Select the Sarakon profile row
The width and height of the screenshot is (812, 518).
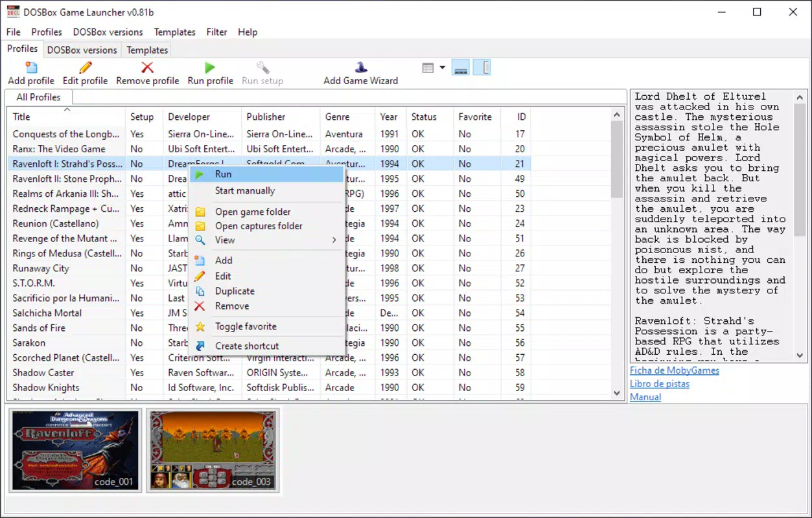point(269,343)
